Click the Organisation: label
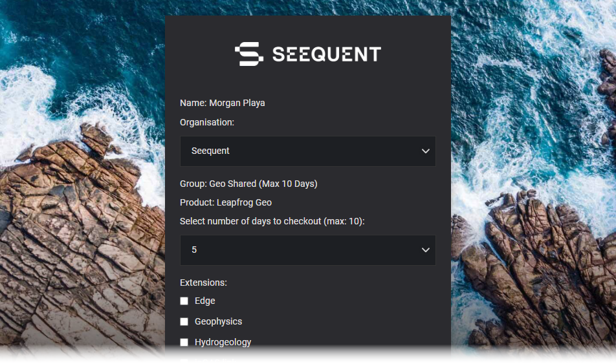This screenshot has width=616, height=364. tap(207, 122)
